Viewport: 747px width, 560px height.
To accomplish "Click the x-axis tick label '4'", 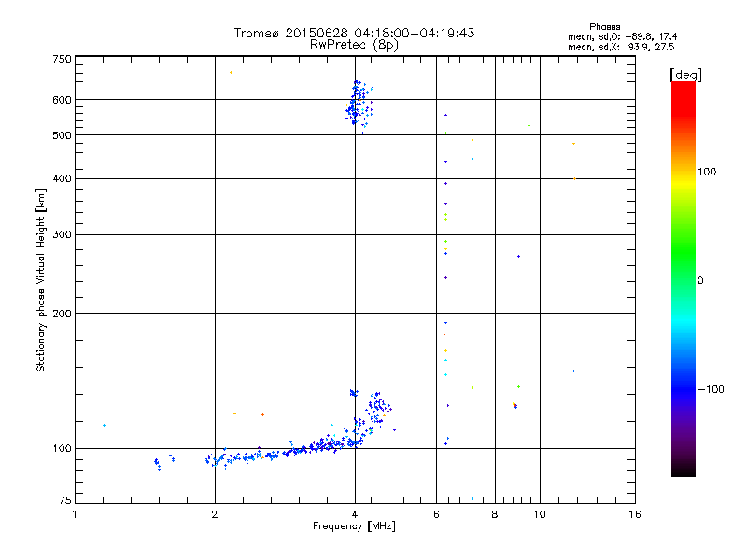I will coord(355,514).
